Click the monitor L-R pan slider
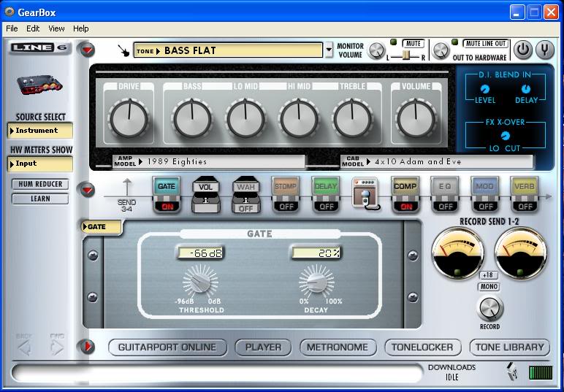564x392 pixels. pos(406,55)
